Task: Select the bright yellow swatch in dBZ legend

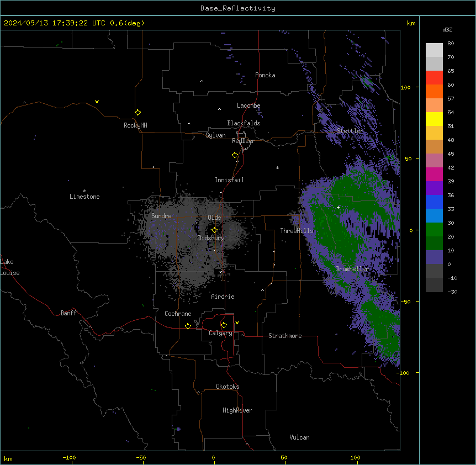Action: coord(434,119)
